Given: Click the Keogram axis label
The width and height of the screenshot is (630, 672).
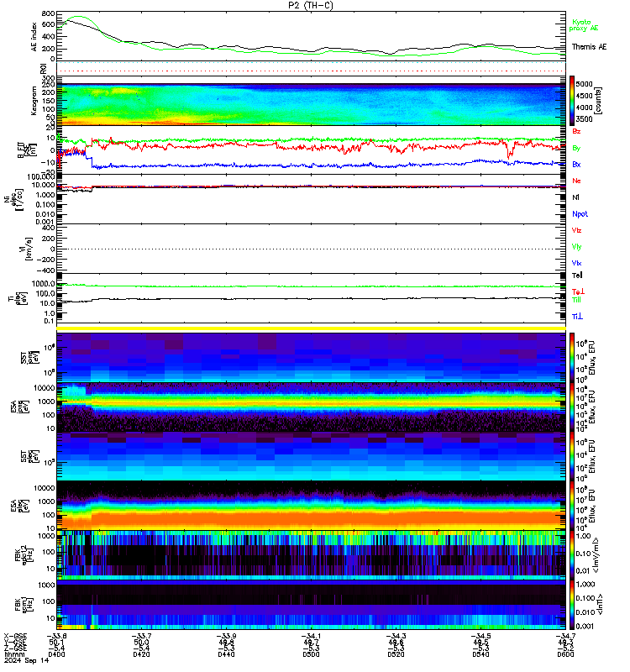Looking at the screenshot, I should point(34,101).
